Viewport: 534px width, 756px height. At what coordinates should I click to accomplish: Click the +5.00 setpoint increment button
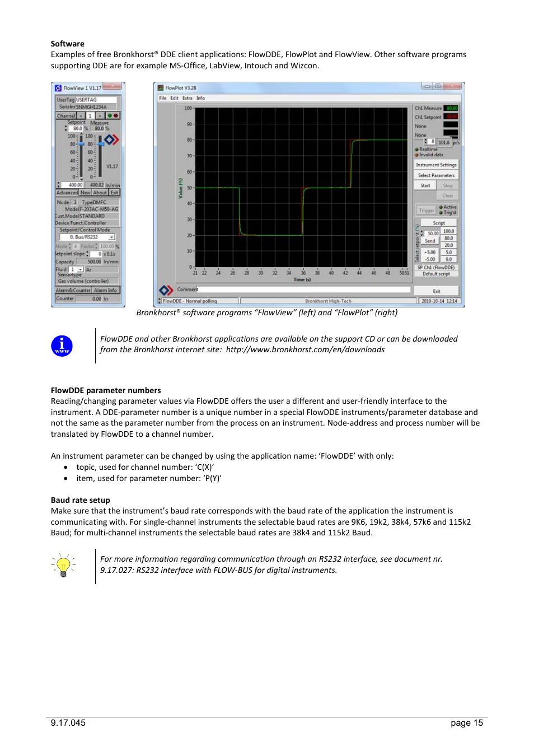[430, 252]
